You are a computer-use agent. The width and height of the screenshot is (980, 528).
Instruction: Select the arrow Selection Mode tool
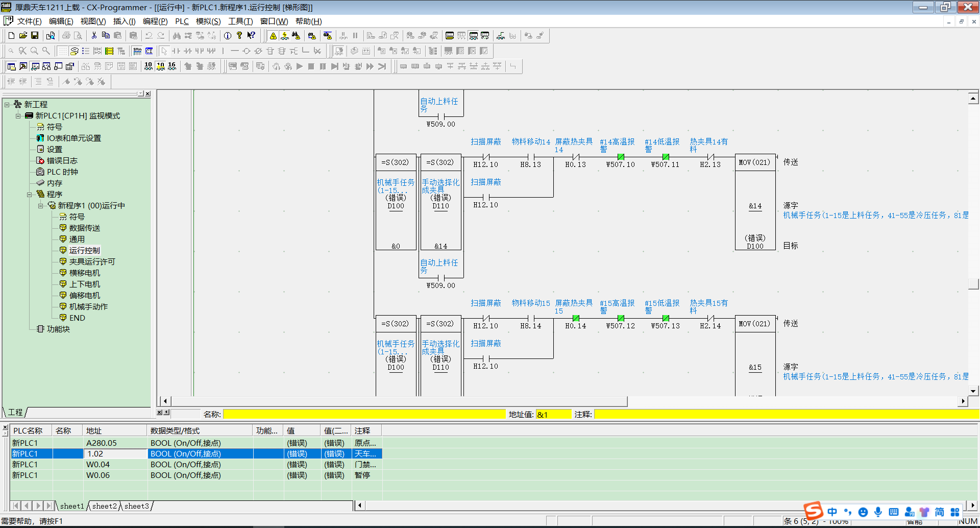point(164,51)
